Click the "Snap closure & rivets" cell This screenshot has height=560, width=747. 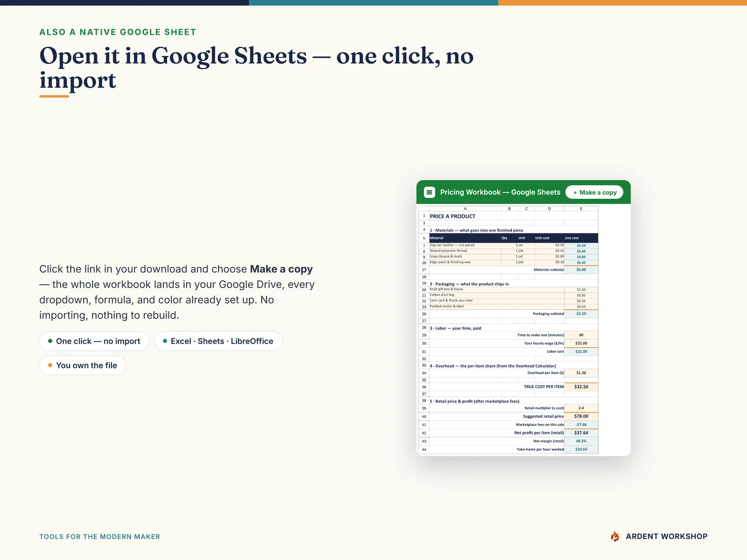[465, 257]
